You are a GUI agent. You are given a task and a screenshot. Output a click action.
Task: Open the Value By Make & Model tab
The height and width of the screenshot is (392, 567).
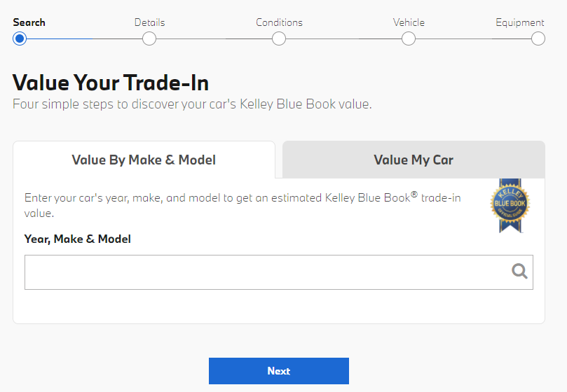click(144, 160)
